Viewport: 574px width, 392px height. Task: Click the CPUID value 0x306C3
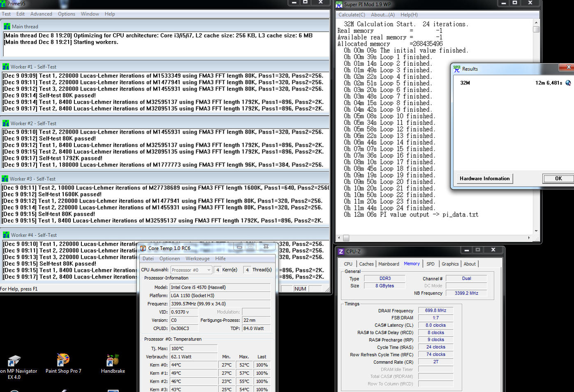coord(184,328)
